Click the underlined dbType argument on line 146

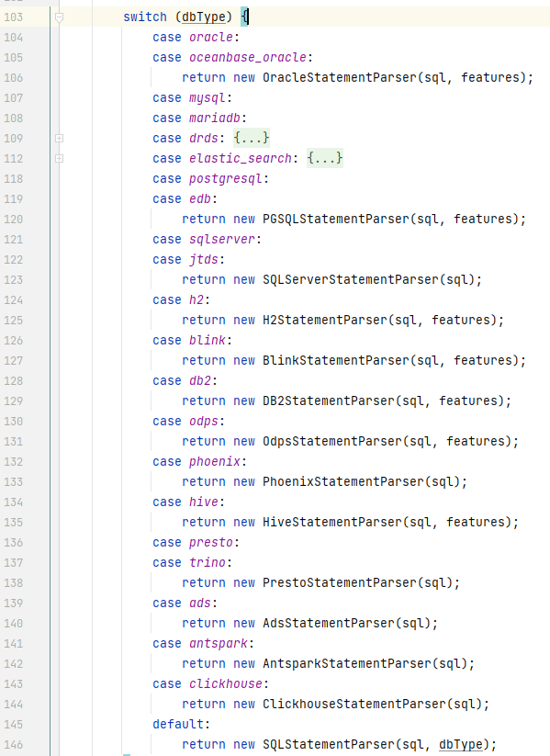click(x=460, y=744)
